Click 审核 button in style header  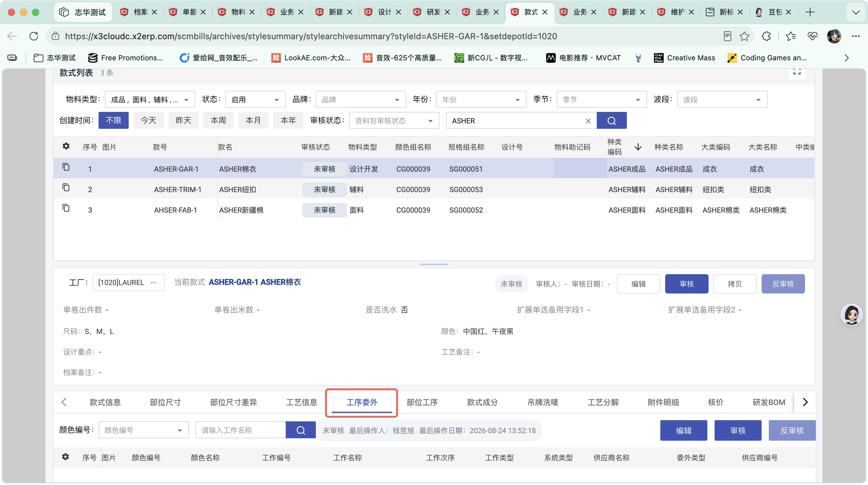pos(687,284)
